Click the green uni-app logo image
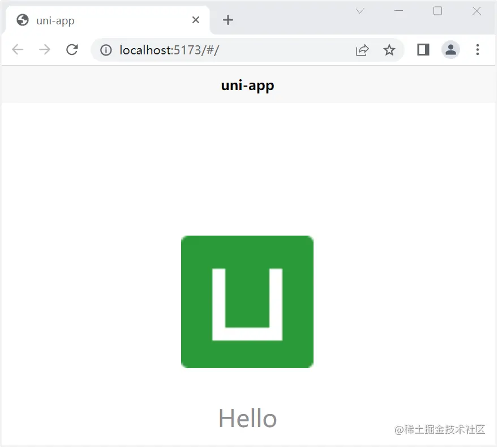 247,302
